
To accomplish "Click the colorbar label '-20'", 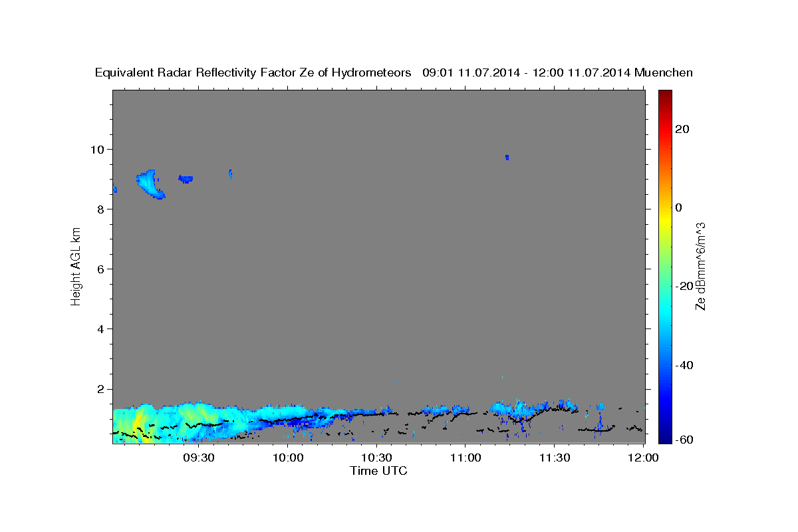I will tap(685, 286).
